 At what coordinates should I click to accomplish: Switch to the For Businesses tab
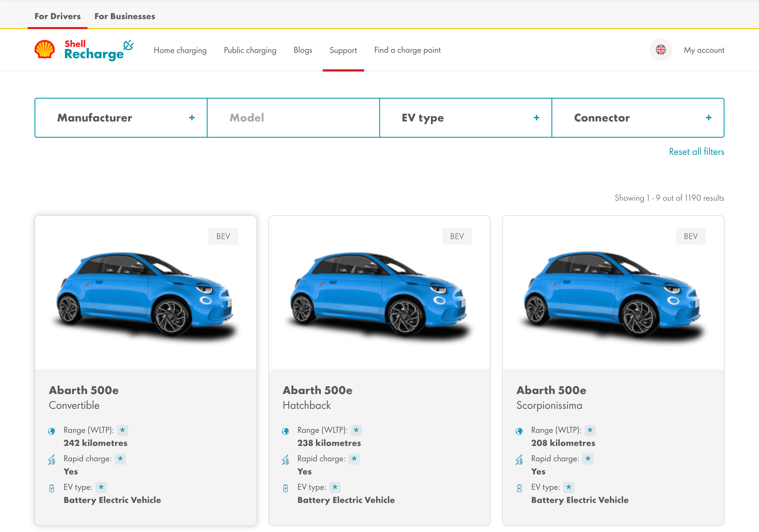(125, 16)
